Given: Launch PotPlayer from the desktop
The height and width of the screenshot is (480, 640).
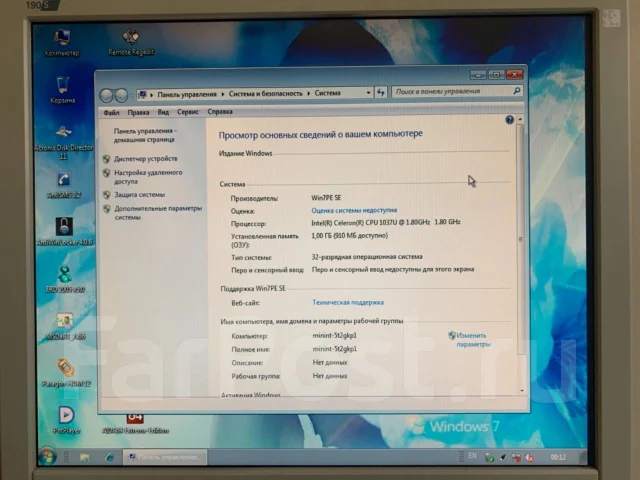Looking at the screenshot, I should click(x=66, y=420).
